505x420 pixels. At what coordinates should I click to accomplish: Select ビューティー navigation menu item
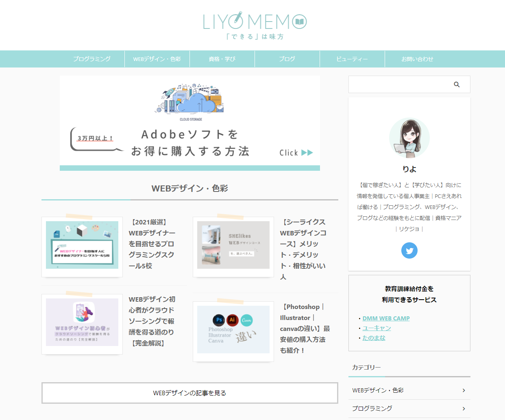[x=352, y=59]
